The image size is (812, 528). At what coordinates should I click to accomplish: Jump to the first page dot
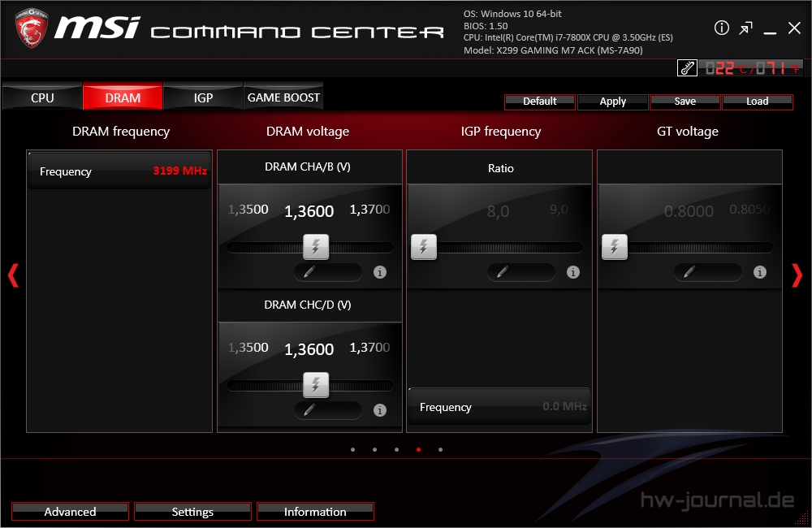352,450
